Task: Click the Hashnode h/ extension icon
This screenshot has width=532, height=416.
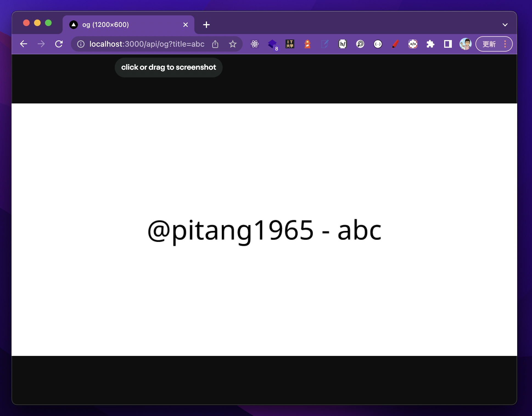Action: coord(343,44)
